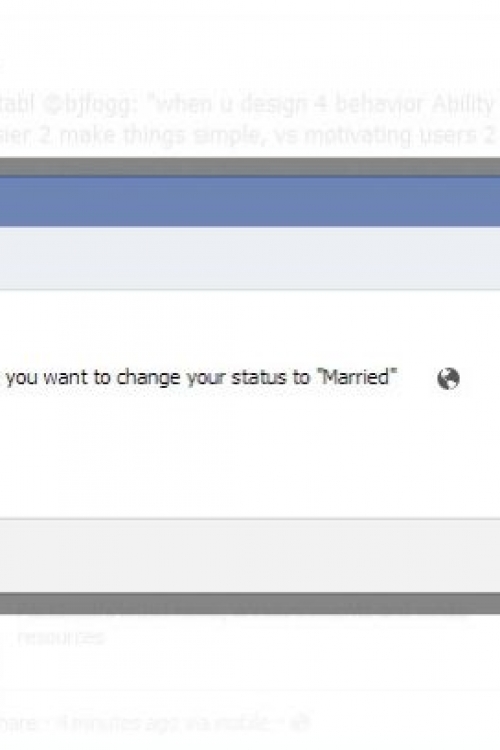The height and width of the screenshot is (750, 500).
Task: Open the faded @bjfogg mention link
Action: pos(86,104)
